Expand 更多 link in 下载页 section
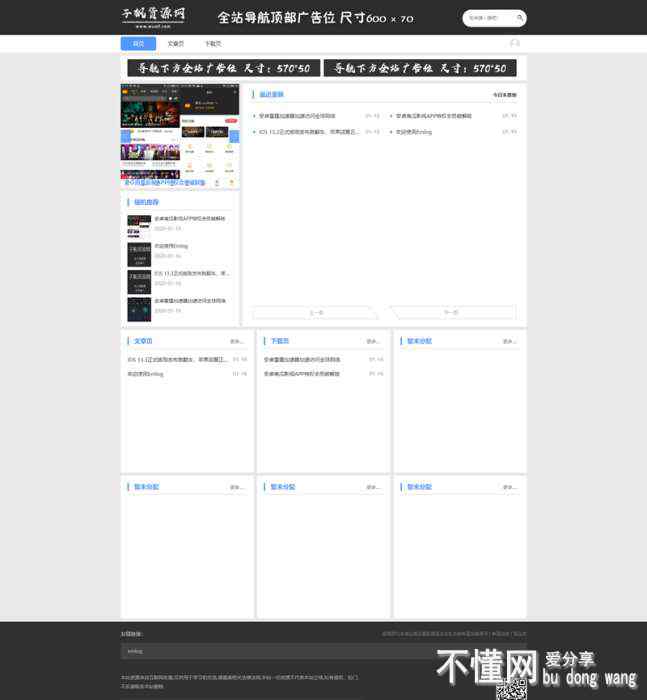Screen dimensions: 647x700 372,341
